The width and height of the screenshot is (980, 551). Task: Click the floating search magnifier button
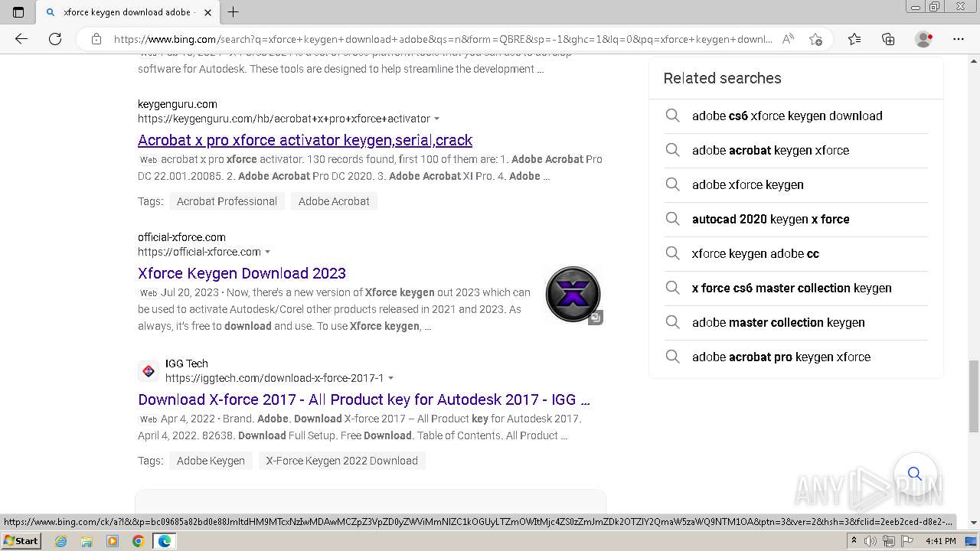point(915,474)
